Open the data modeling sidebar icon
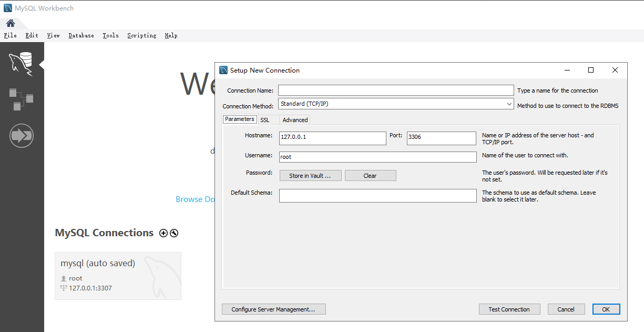 21,99
